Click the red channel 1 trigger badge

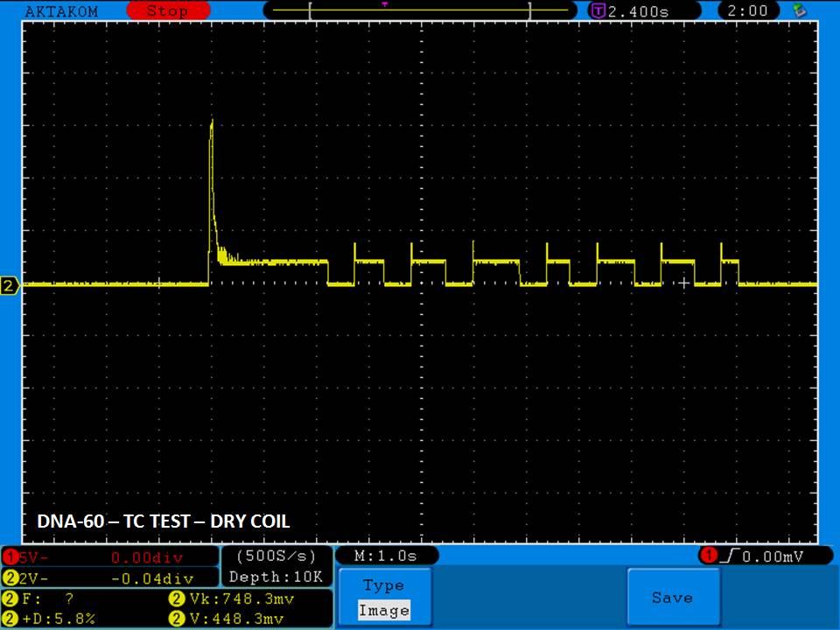click(708, 556)
